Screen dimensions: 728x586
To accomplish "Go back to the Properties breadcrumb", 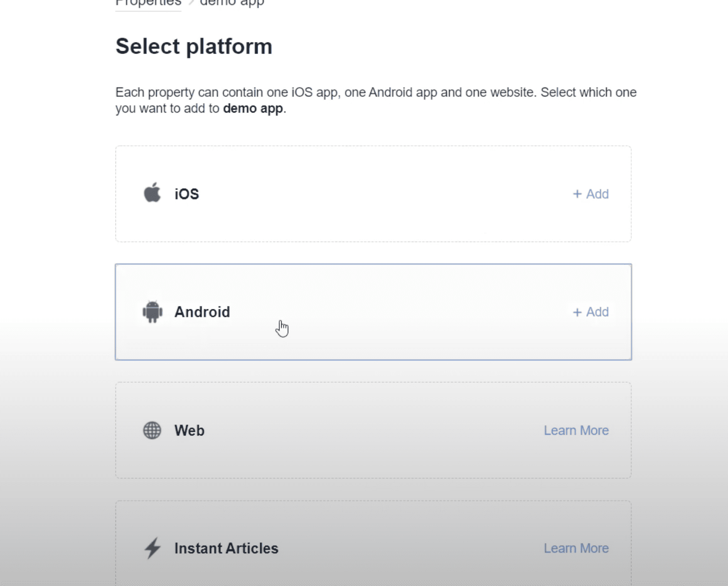I will tap(148, 3).
